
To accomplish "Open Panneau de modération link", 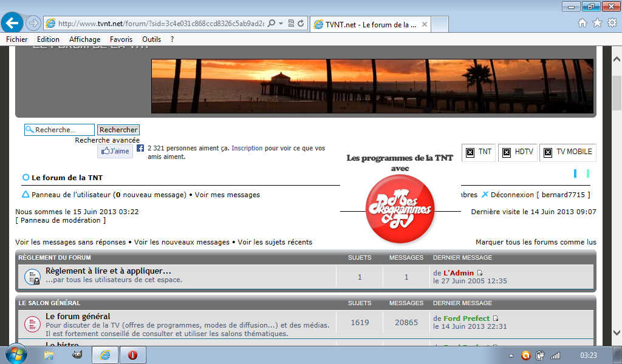I will (61, 220).
